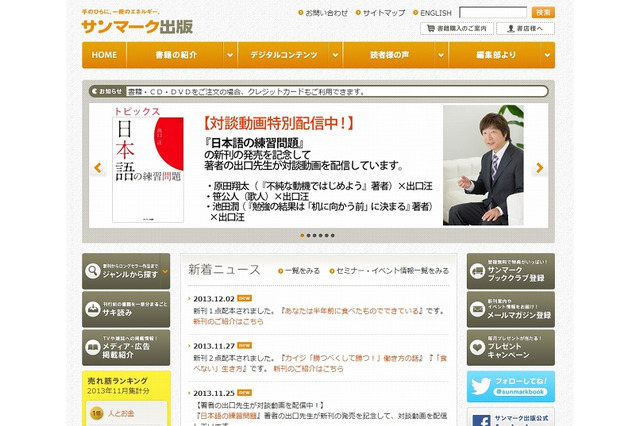Click the 日本語の練習問題 book cover
The height and width of the screenshot is (426, 640).
[148, 170]
